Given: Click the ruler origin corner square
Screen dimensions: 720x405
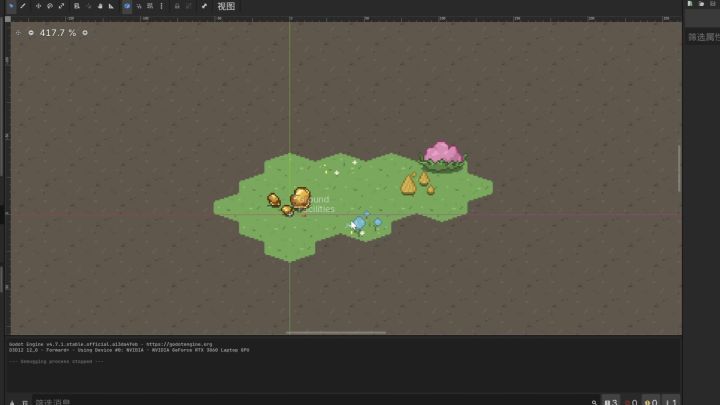Looking at the screenshot, I should coord(8,19).
